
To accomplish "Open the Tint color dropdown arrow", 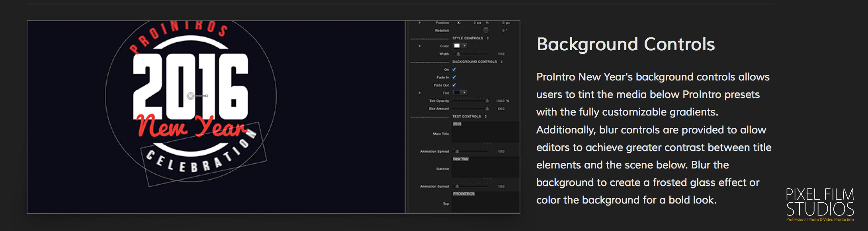I will click(x=464, y=93).
